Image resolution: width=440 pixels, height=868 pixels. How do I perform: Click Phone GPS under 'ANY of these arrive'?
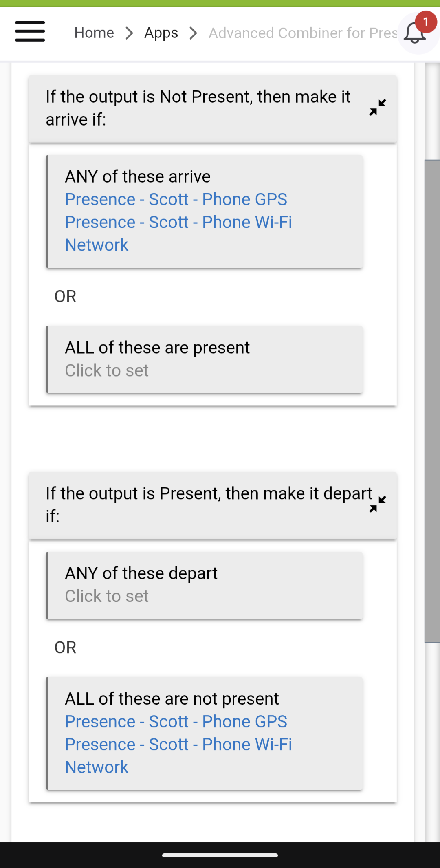tap(176, 200)
